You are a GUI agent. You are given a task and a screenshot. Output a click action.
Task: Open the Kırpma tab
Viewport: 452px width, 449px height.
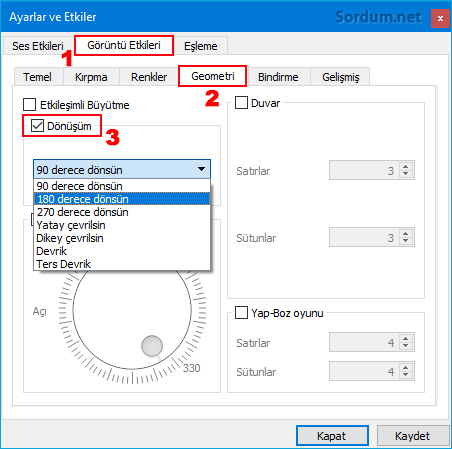(x=91, y=77)
